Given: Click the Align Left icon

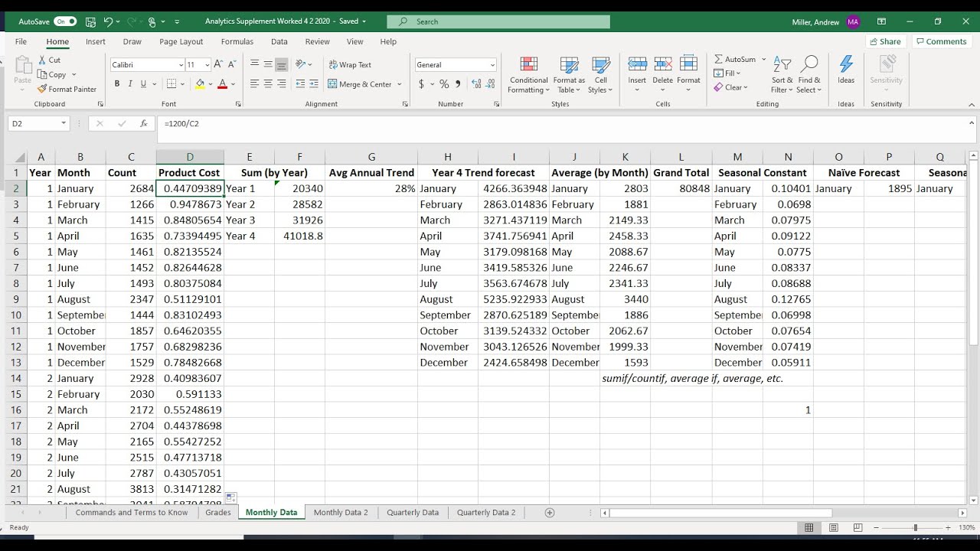Looking at the screenshot, I should coord(254,84).
